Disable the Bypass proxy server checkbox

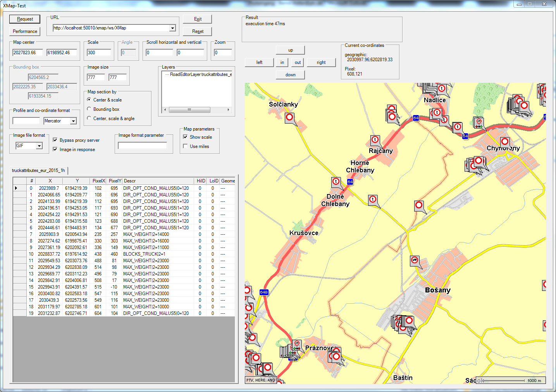click(55, 140)
